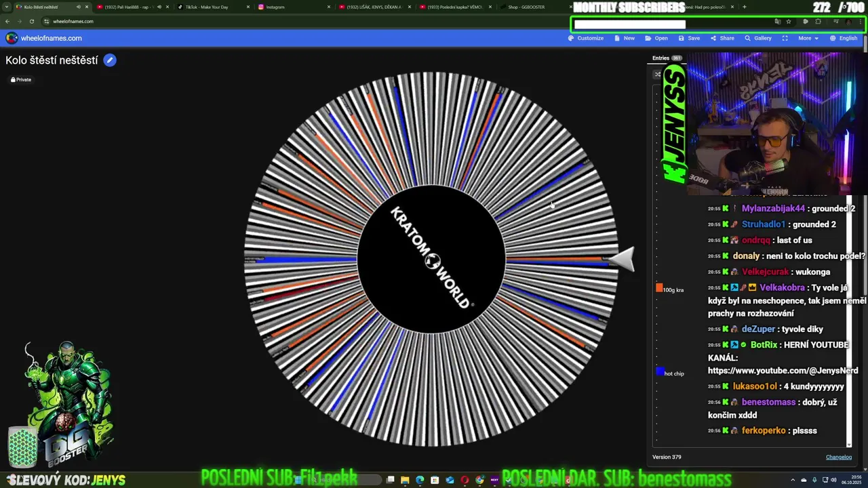This screenshot has width=868, height=488.
Task: Close the Instagram browser tab
Action: click(329, 7)
